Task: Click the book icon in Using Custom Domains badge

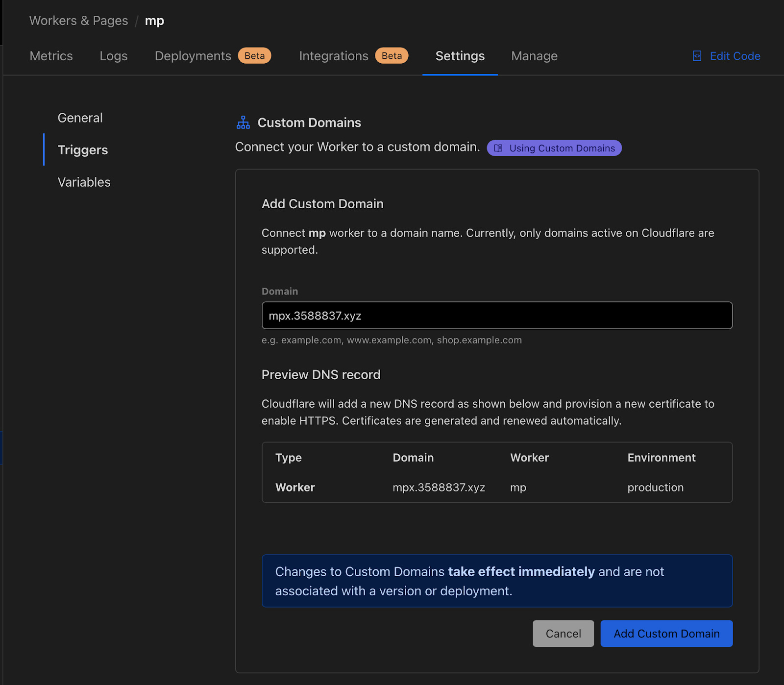Action: [498, 148]
